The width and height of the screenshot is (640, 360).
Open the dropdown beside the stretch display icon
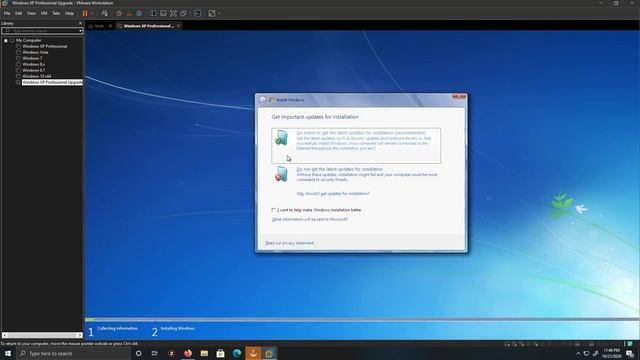click(219, 13)
